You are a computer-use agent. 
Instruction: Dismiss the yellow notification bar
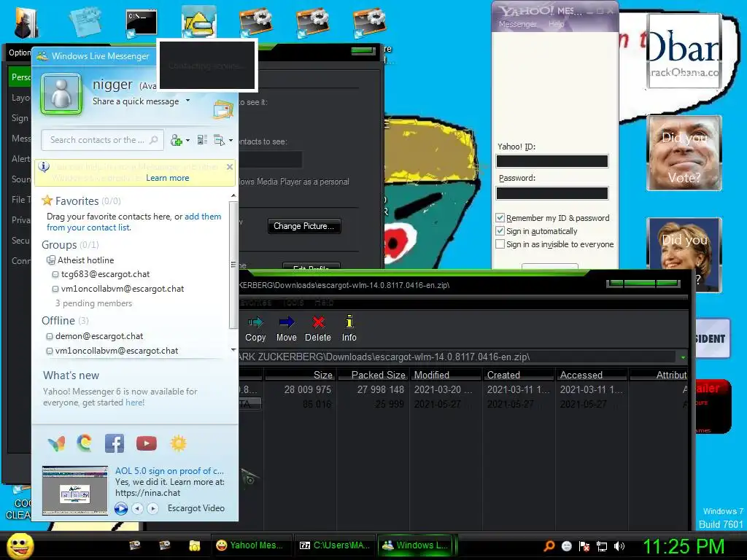click(x=230, y=167)
